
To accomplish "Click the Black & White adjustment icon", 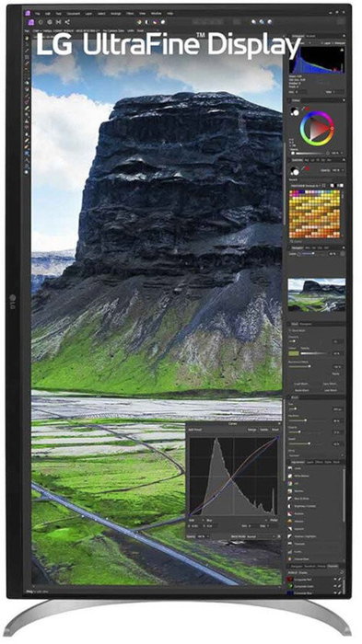I will coord(290,499).
